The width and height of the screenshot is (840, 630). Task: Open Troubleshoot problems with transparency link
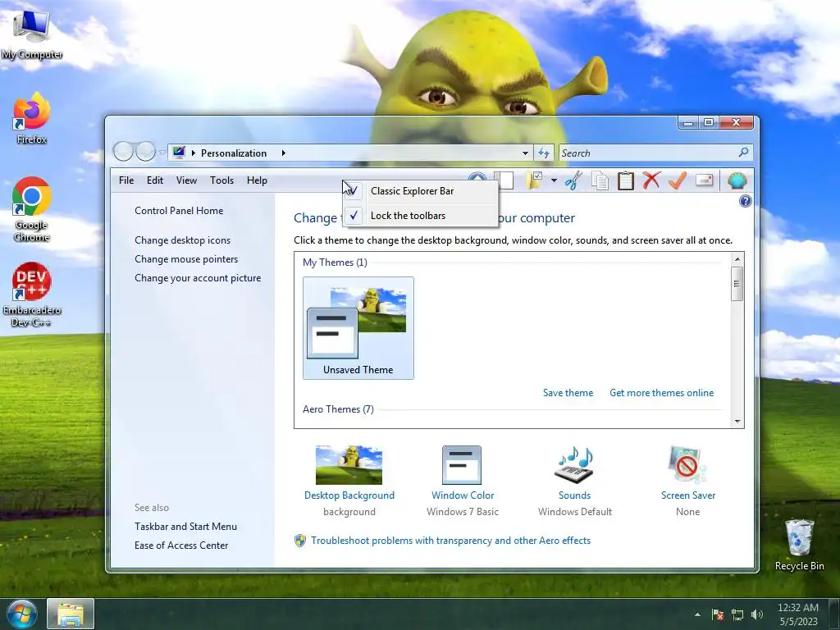click(450, 541)
